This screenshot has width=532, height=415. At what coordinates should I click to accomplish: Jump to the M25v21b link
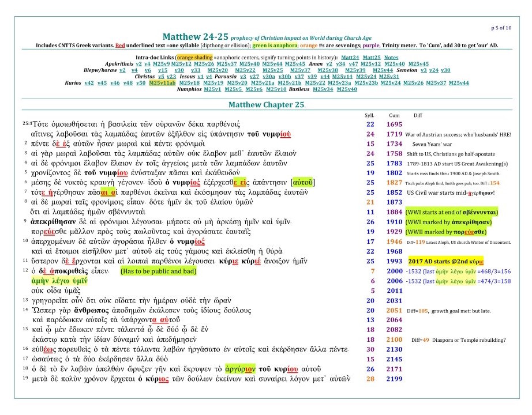[290, 83]
